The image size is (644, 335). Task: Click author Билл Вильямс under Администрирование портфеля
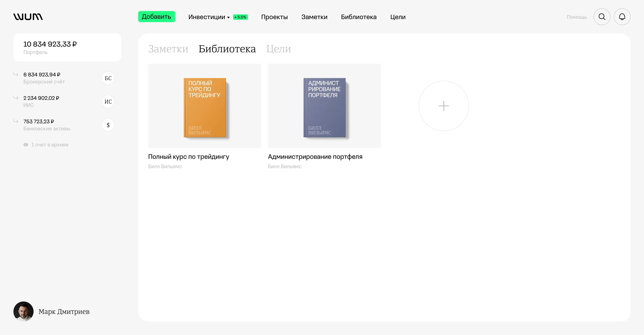point(285,166)
